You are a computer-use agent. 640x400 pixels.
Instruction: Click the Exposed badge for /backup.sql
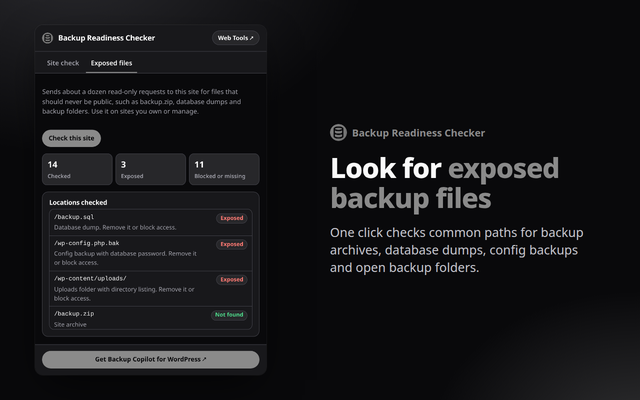(232, 218)
